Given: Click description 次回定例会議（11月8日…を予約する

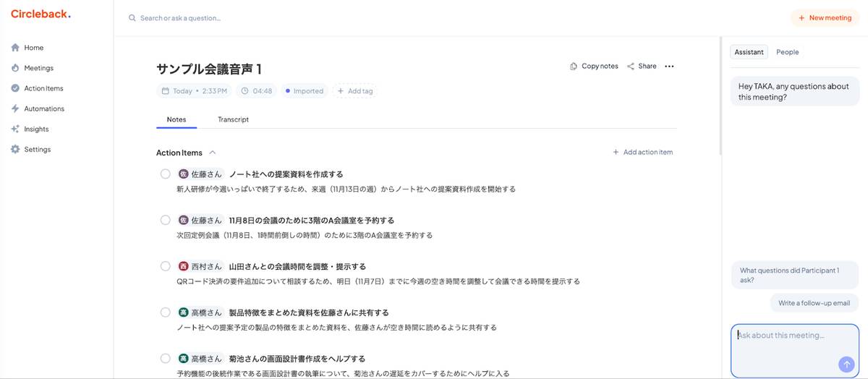Looking at the screenshot, I should (305, 235).
